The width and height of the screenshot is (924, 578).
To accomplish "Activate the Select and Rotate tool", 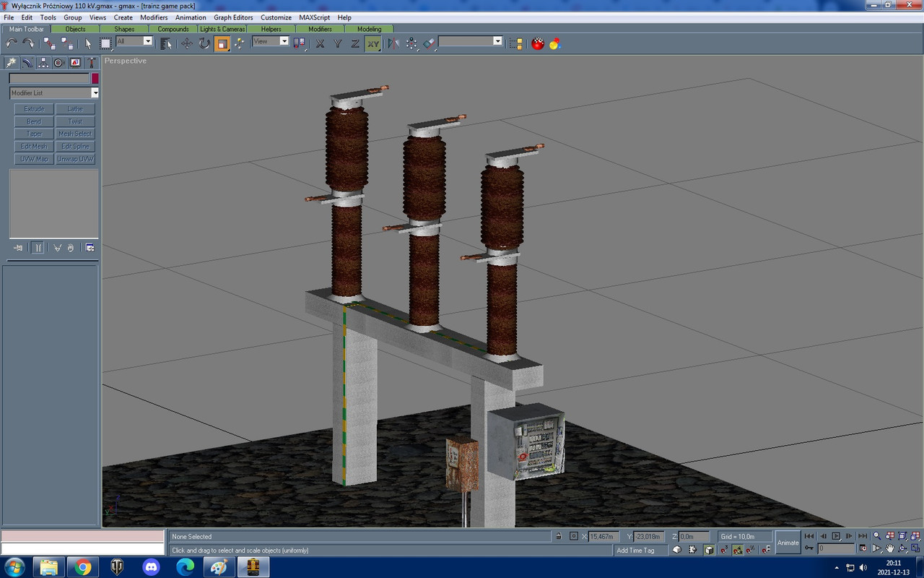I will click(x=204, y=43).
